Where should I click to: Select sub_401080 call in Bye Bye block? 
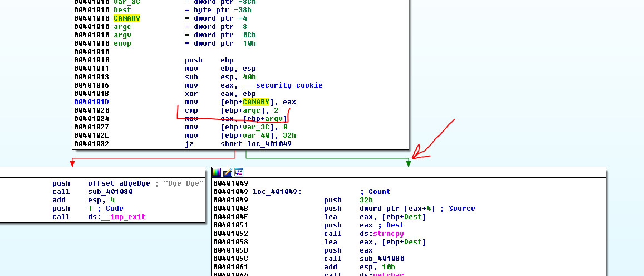point(105,192)
